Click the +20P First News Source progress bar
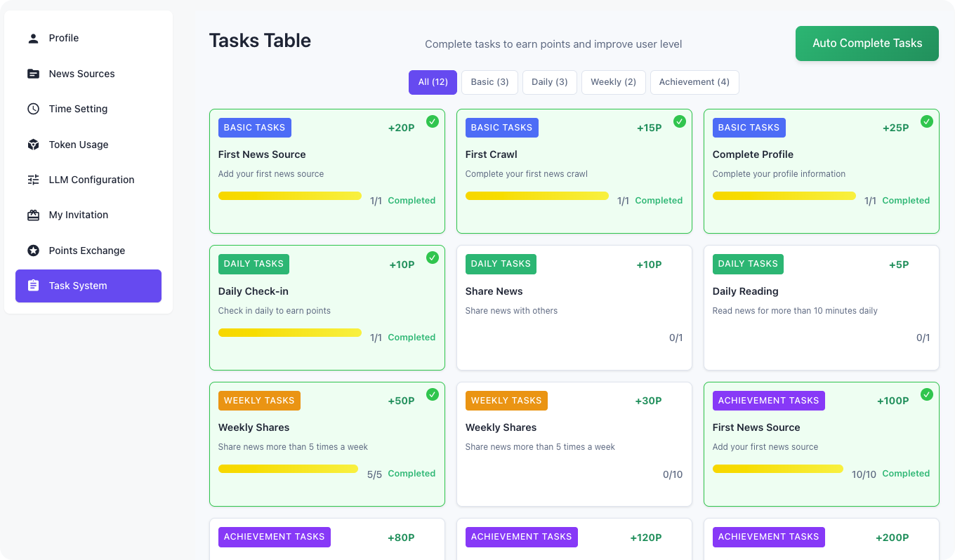 tap(290, 196)
